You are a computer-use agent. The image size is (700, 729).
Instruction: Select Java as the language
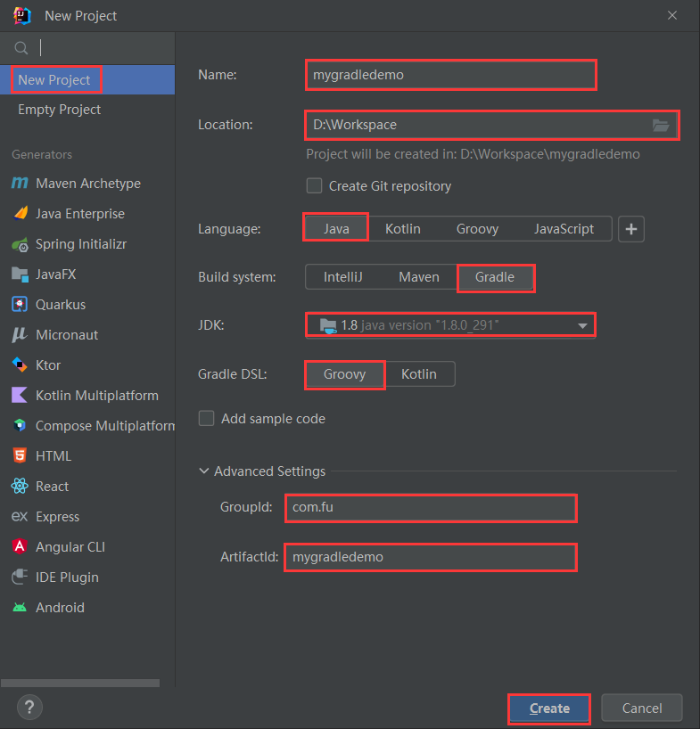(336, 229)
